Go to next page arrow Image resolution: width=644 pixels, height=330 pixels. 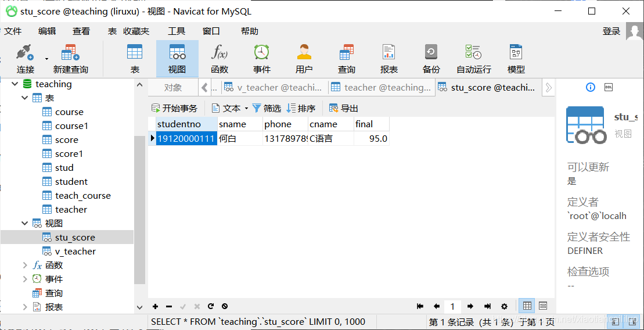[x=470, y=306]
